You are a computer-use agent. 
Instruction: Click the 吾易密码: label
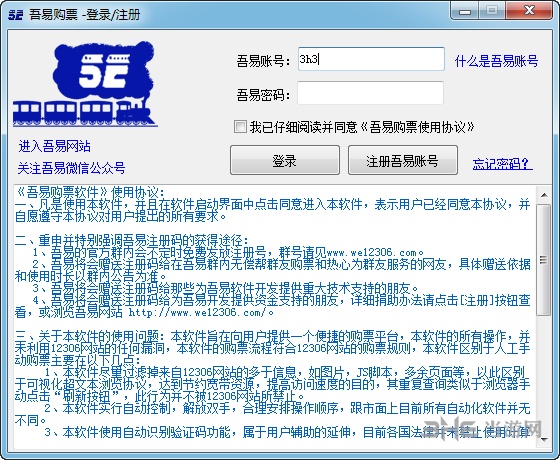[x=264, y=95]
